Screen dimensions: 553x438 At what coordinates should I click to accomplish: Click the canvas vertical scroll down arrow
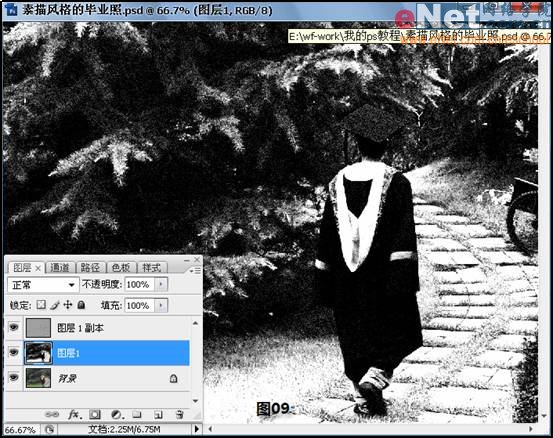tap(545, 417)
